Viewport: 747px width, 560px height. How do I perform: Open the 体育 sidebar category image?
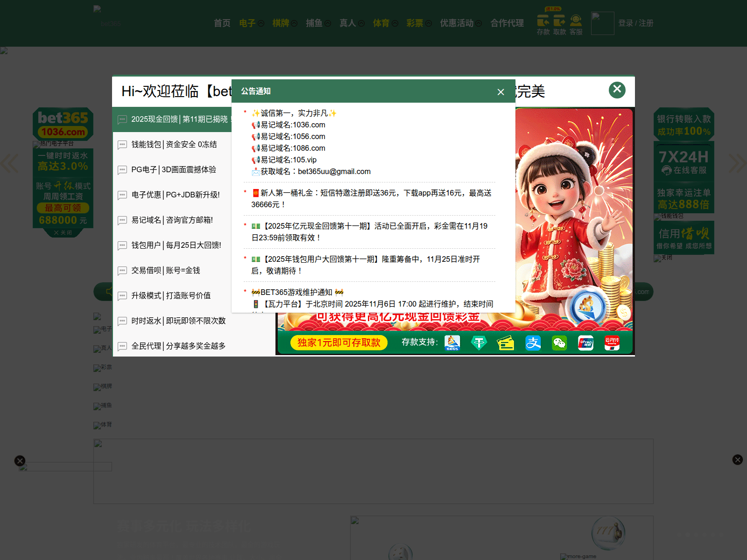[x=103, y=425]
